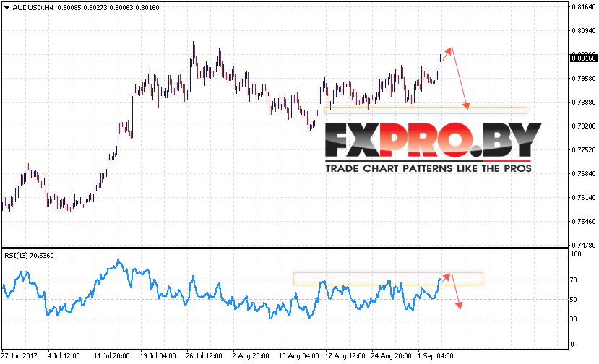Click the 0.80940 price axis label
This screenshot has width=599, height=364.
[584, 30]
